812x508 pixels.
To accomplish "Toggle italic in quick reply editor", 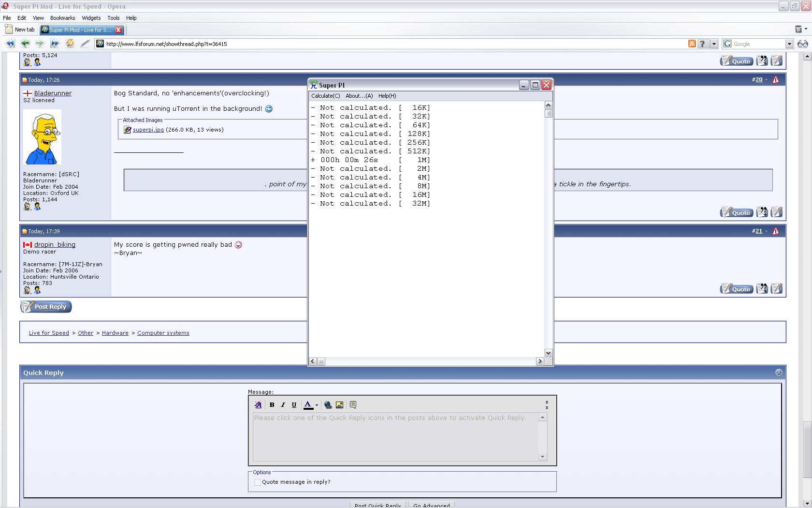I will 283,405.
